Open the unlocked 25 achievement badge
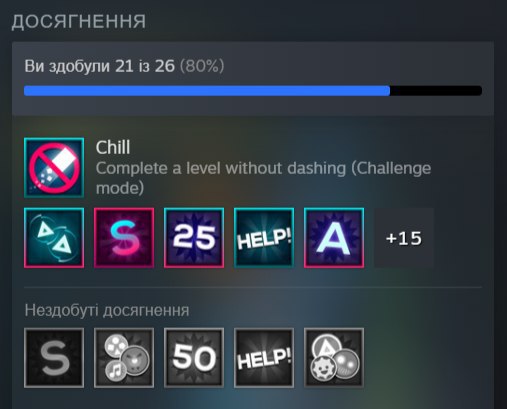This screenshot has width=507, height=409. [x=194, y=238]
